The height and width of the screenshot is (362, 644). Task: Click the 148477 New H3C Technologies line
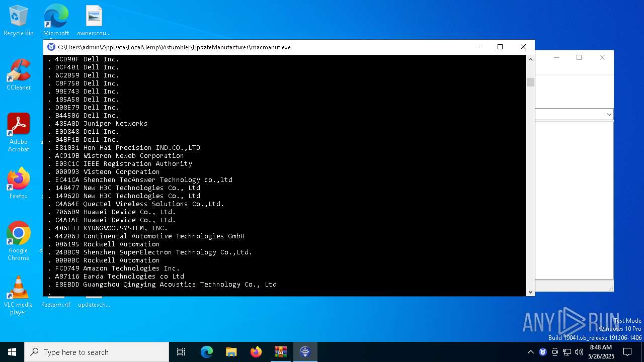point(124,188)
